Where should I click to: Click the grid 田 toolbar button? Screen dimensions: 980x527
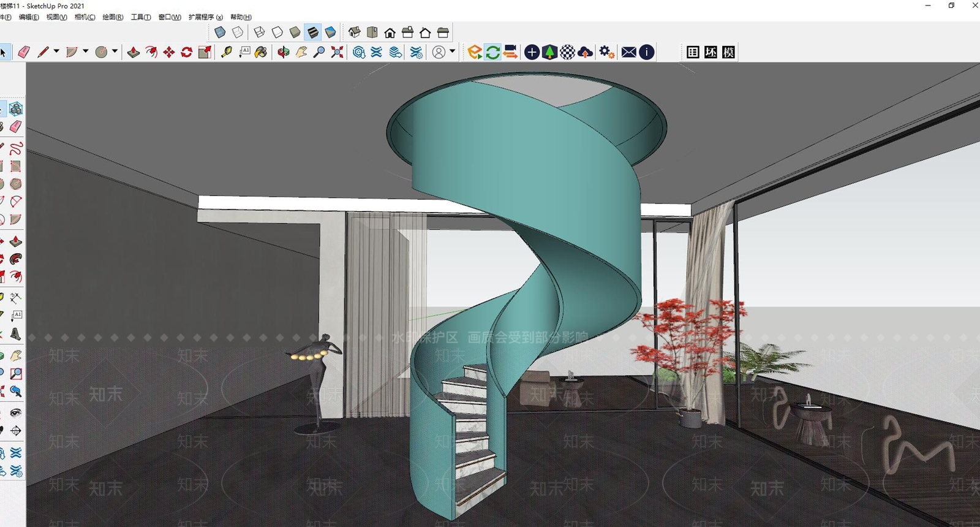[x=693, y=52]
